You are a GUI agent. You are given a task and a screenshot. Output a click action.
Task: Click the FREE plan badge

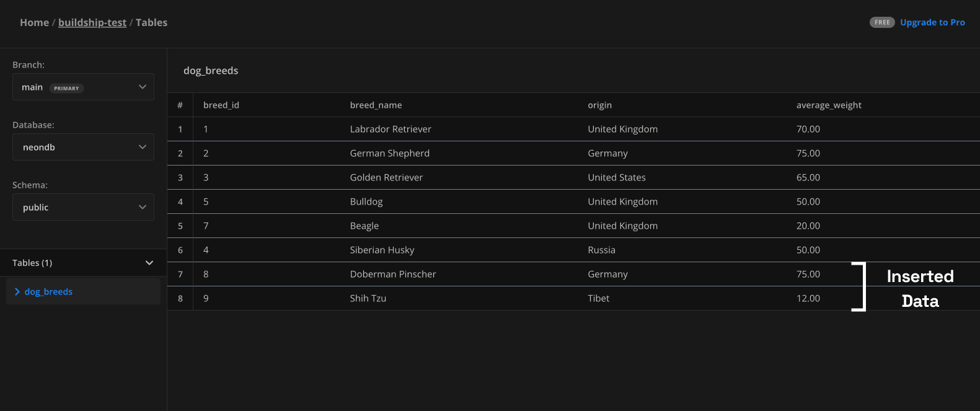pyautogui.click(x=881, y=22)
